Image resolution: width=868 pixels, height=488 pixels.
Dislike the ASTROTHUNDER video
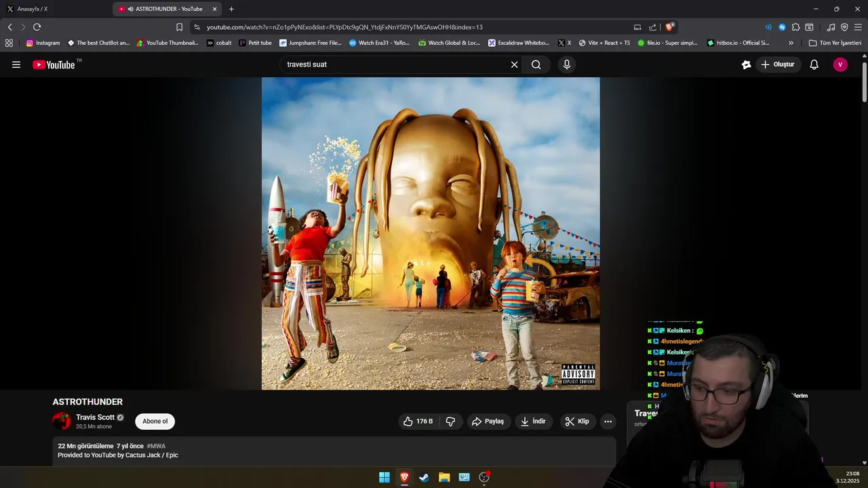(450, 422)
